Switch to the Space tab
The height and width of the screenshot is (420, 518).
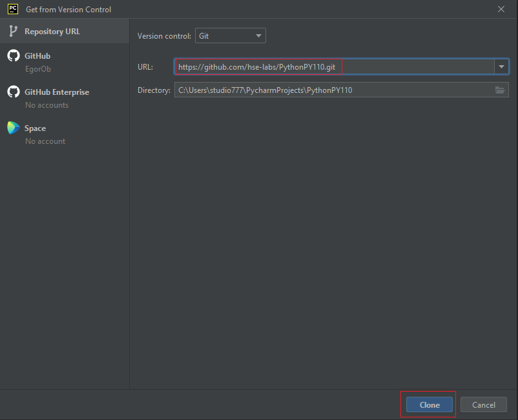35,128
